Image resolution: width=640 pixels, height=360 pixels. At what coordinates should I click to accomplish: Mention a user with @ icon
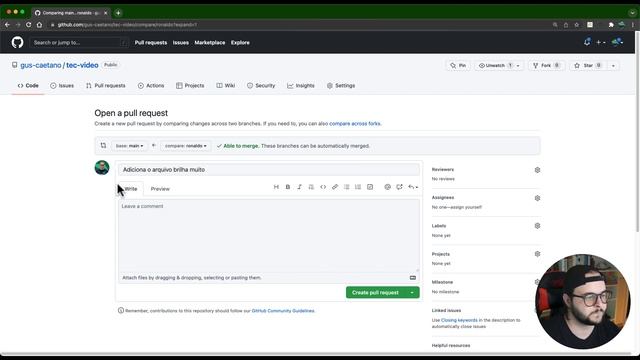point(387,187)
